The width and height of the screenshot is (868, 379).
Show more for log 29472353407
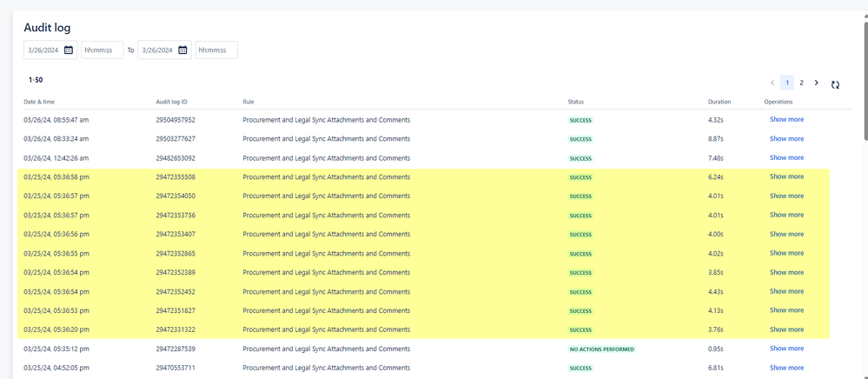click(786, 234)
